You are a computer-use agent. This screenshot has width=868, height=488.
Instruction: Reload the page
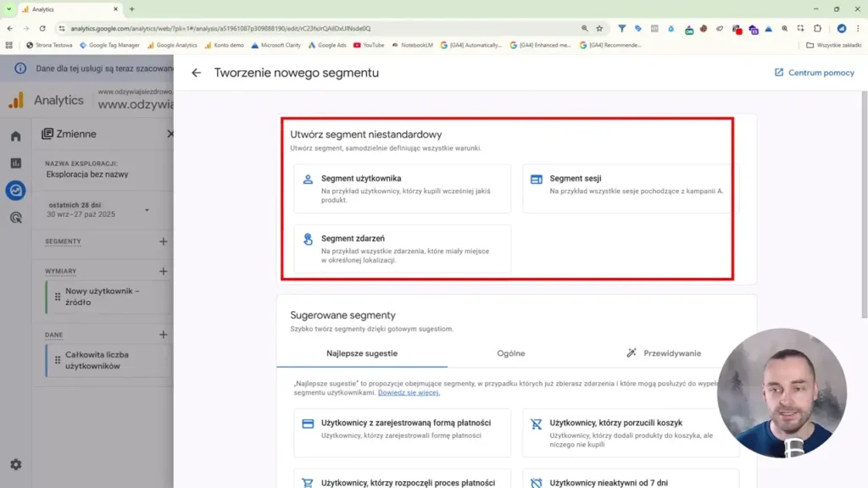point(42,28)
